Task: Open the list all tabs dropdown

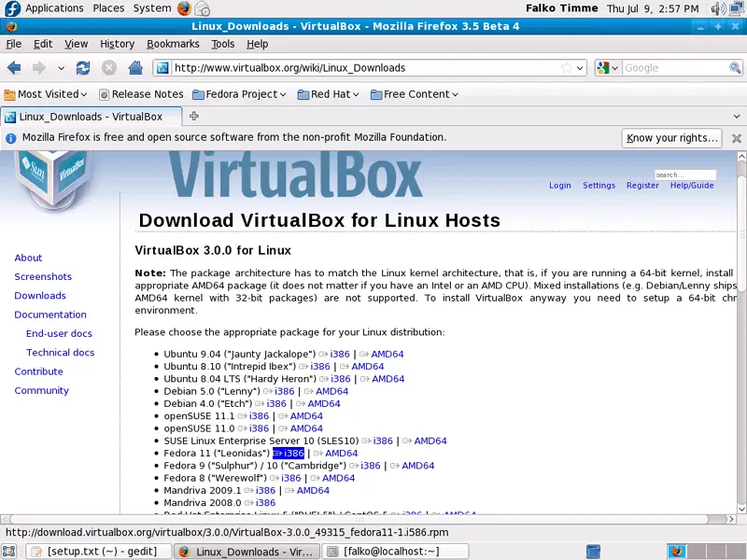Action: coord(737,116)
